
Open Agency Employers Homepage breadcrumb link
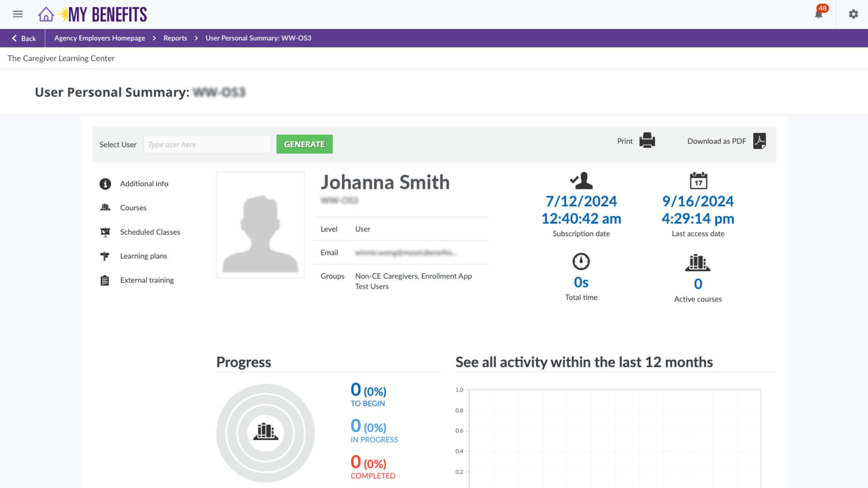[x=99, y=38]
